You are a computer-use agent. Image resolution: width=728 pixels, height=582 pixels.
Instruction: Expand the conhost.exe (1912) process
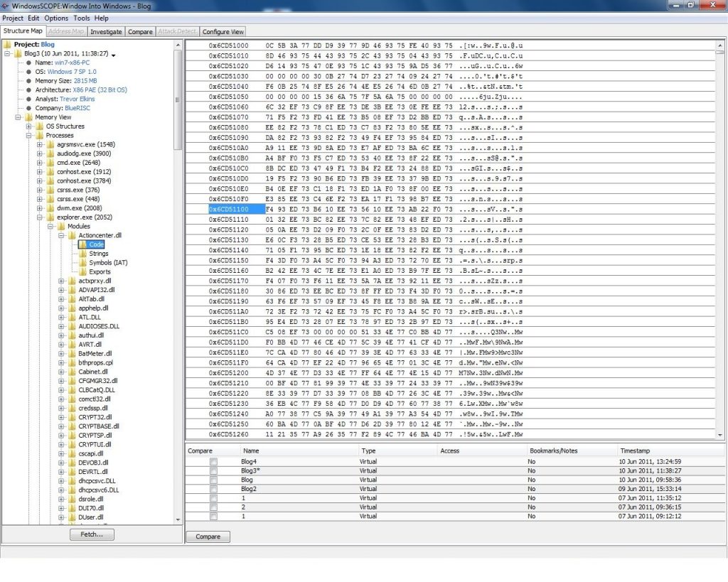[x=40, y=172]
